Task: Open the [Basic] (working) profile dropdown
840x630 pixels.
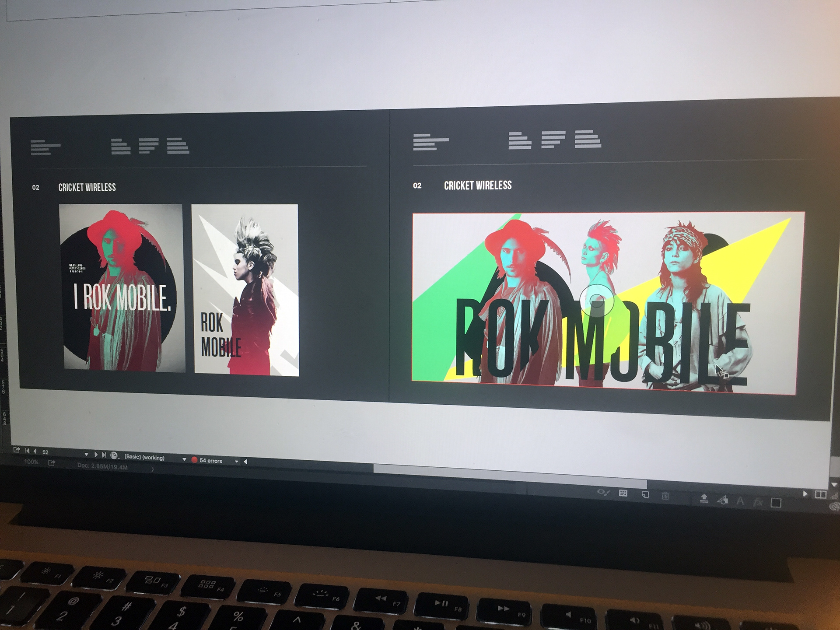Action: point(184,459)
